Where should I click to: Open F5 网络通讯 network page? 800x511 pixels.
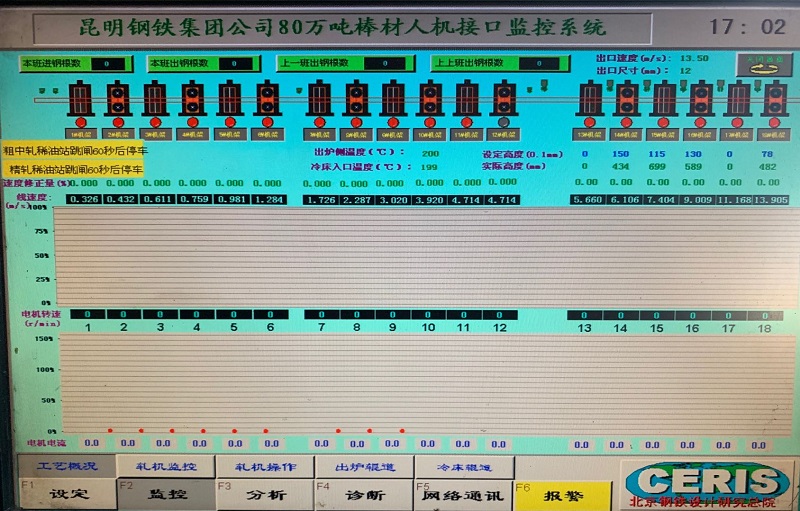pos(463,494)
